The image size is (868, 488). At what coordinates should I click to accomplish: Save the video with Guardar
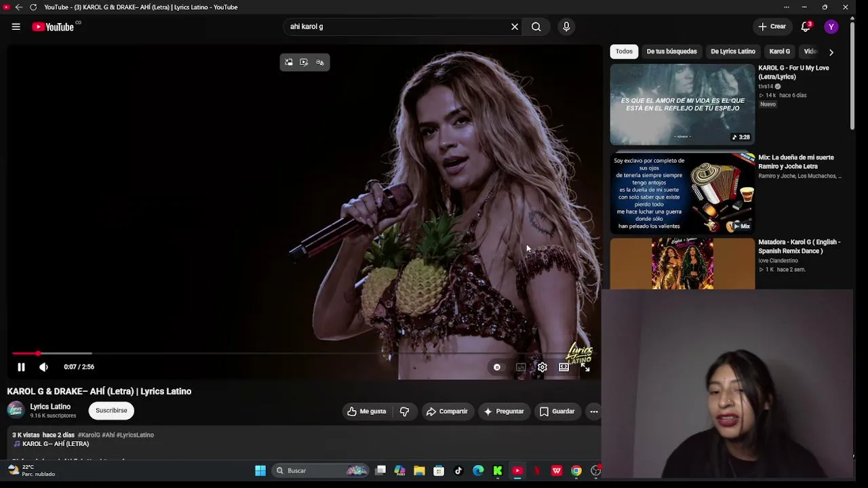[557, 411]
